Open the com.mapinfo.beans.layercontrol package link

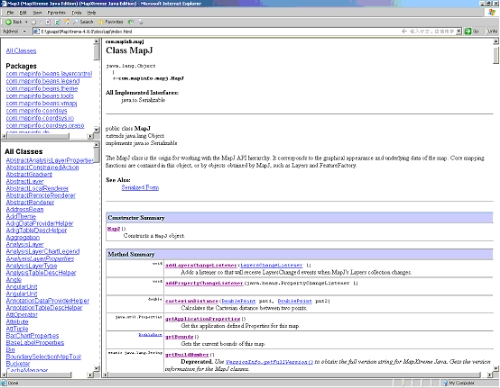click(49, 74)
